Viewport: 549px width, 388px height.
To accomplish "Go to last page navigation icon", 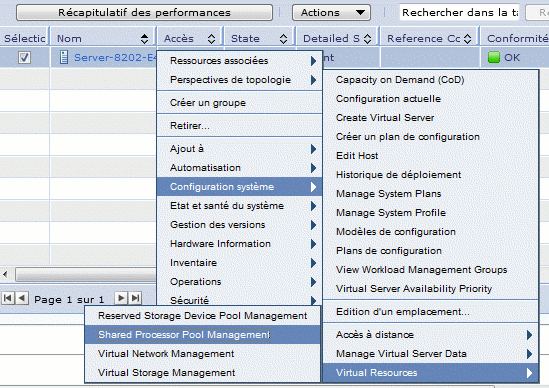I will click(x=135, y=298).
